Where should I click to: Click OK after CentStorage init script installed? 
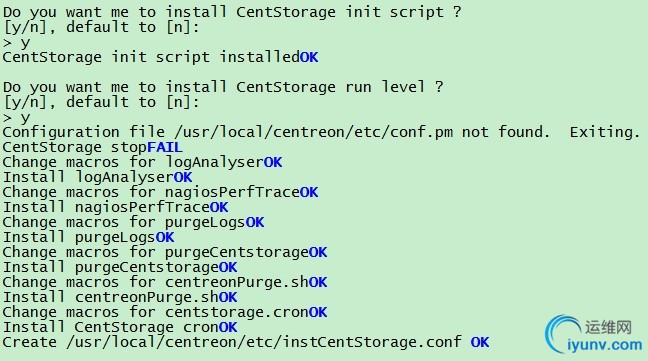click(x=309, y=57)
